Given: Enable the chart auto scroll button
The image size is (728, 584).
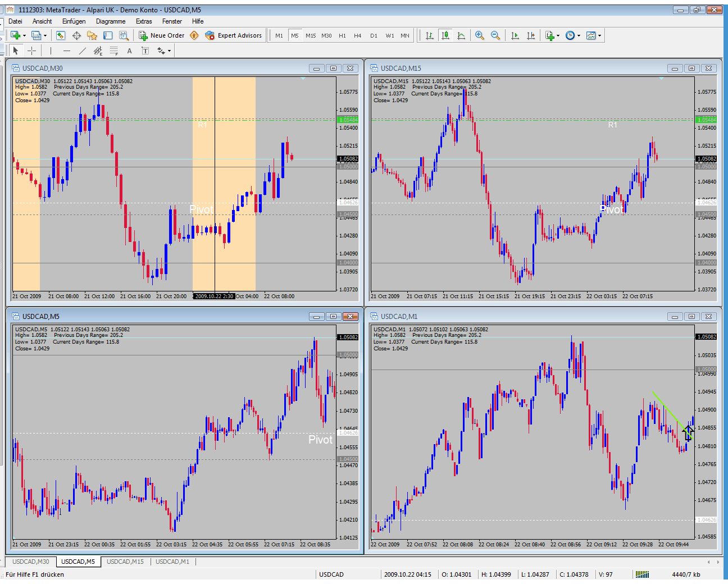Looking at the screenshot, I should tap(515, 35).
